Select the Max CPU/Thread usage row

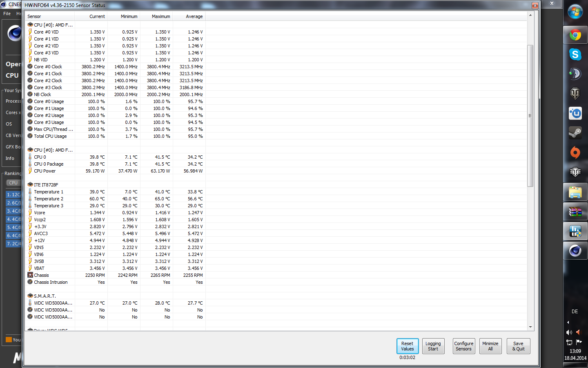pyautogui.click(x=115, y=129)
